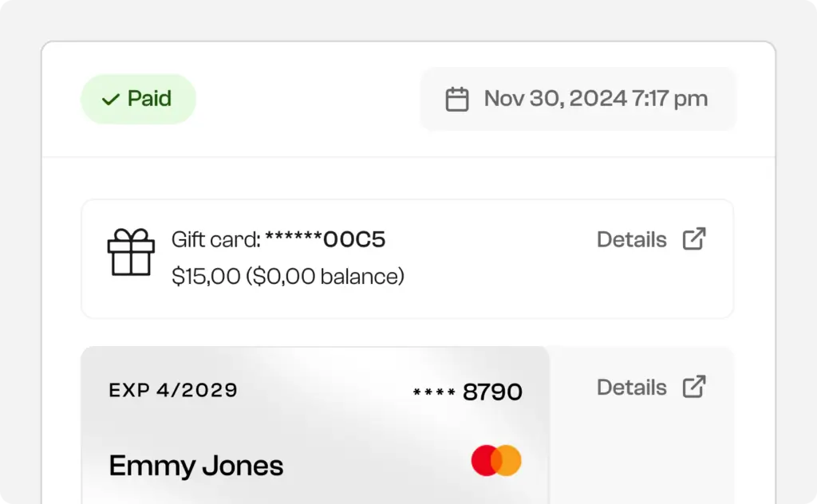Open the gift card's external link icon
This screenshot has height=504, width=817.
coord(694,238)
